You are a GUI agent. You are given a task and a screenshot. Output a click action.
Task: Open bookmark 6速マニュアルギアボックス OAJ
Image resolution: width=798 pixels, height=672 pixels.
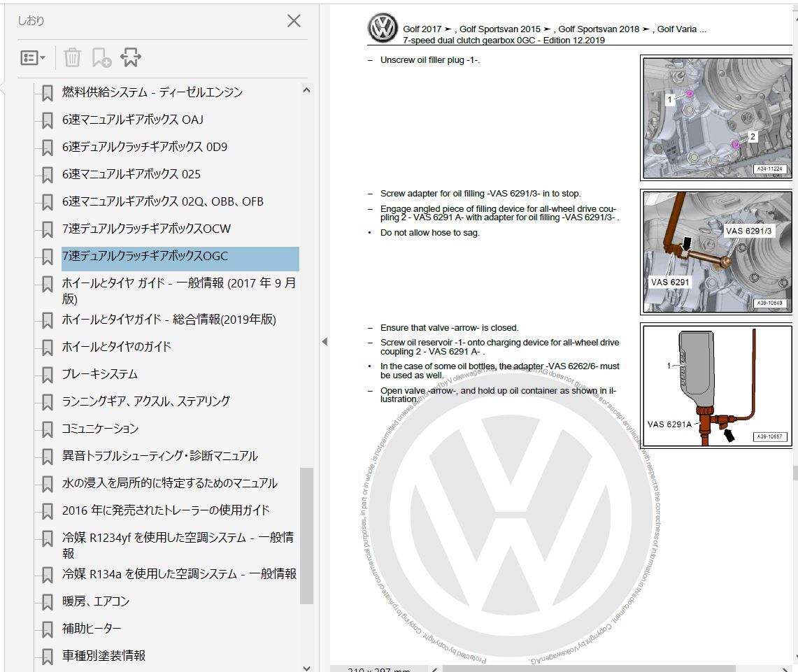[133, 120]
